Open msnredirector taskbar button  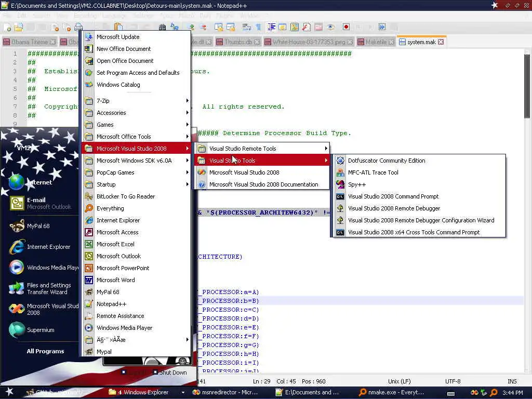(x=225, y=392)
